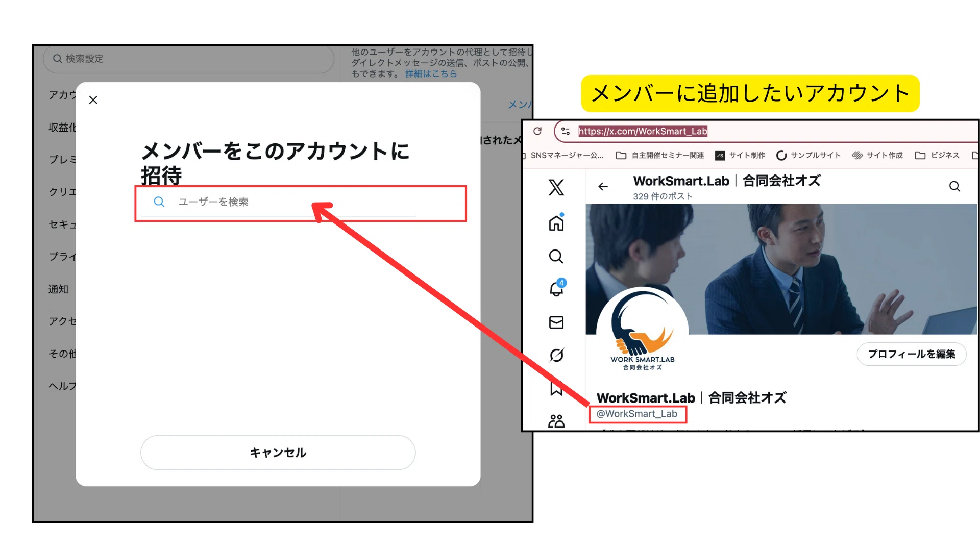Click the magnifier icon in 検索設定 box
The width and height of the screenshot is (980, 551).
(x=58, y=59)
